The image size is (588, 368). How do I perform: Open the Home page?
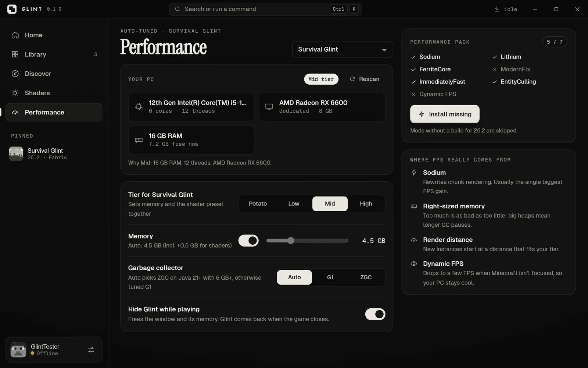(x=54, y=35)
